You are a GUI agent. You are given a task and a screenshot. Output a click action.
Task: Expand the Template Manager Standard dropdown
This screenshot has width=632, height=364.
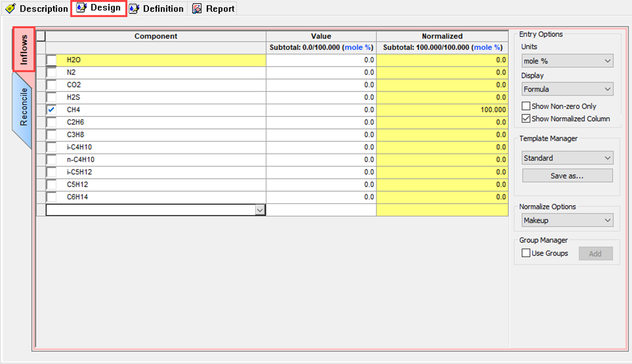pyautogui.click(x=567, y=158)
